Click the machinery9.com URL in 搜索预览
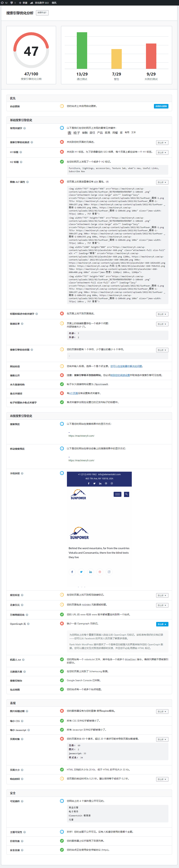Screen dimensions: 179x868 point(81,436)
